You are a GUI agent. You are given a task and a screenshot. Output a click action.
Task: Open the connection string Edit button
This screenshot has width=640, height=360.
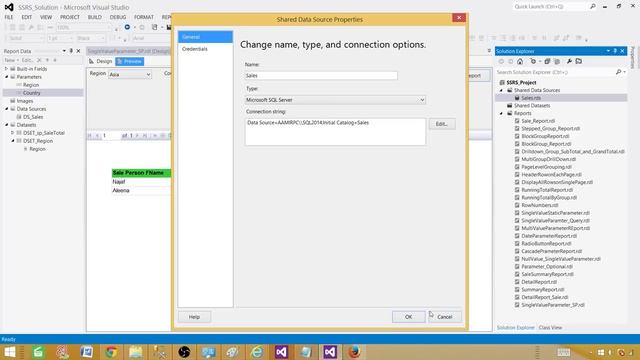pyautogui.click(x=442, y=124)
